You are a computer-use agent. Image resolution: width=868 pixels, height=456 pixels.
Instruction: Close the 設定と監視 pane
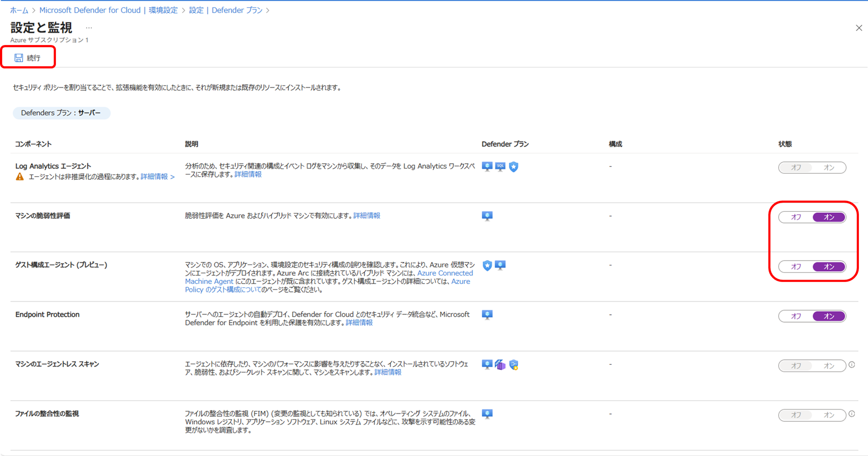[x=859, y=28]
